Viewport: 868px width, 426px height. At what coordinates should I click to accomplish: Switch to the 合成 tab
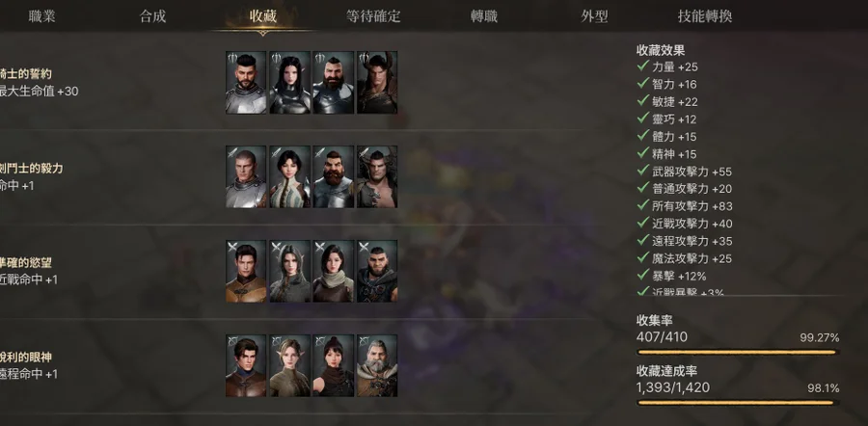coord(152,16)
